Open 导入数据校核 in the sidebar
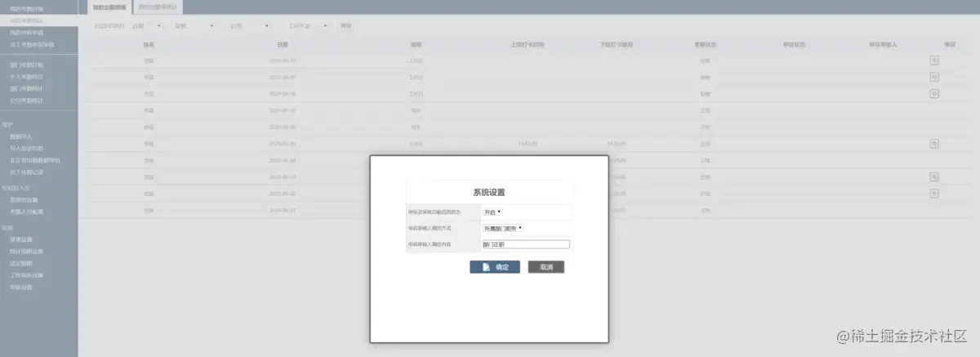980x357 pixels. [26, 149]
